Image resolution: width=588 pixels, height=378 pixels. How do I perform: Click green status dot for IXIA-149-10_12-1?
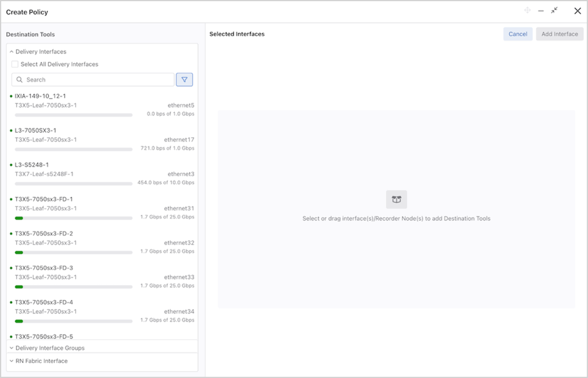[11, 96]
